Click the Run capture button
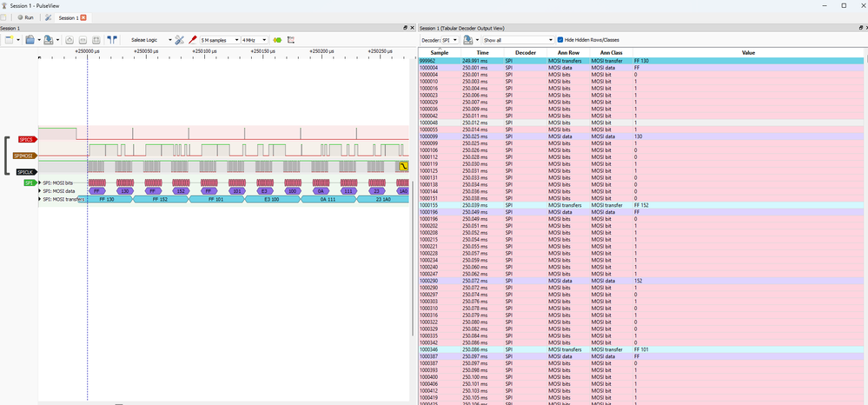This screenshot has height=405, width=868. pos(24,17)
